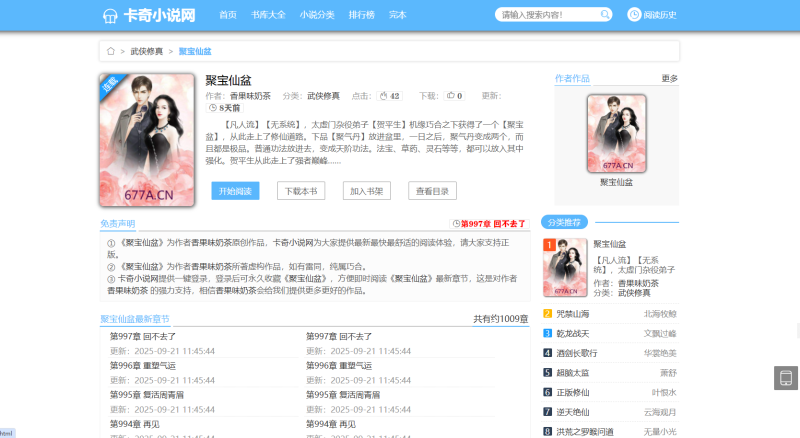Click the search magnifier icon
The width and height of the screenshot is (800, 438).
[x=605, y=14]
